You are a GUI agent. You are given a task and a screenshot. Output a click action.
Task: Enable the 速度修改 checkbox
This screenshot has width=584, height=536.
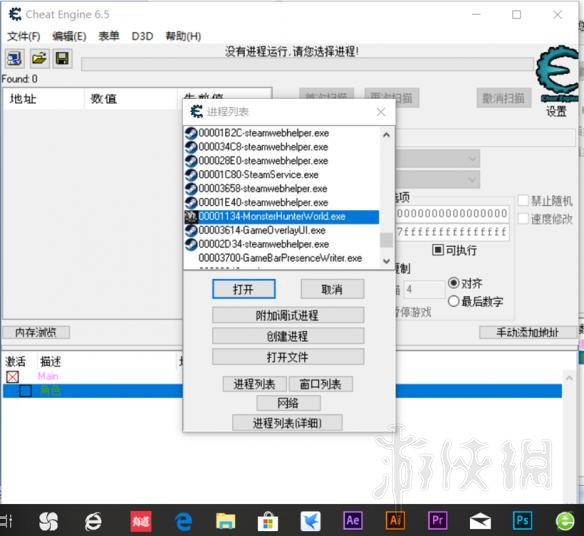pyautogui.click(x=523, y=219)
